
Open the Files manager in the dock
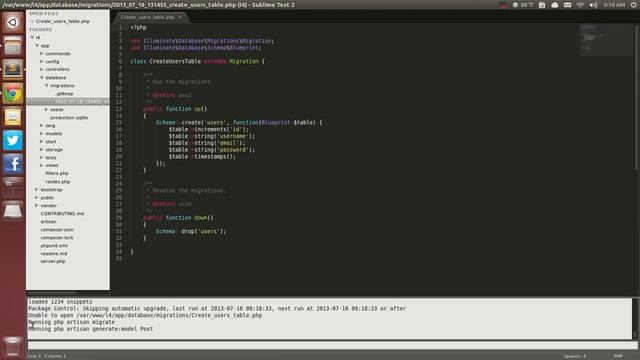12,46
